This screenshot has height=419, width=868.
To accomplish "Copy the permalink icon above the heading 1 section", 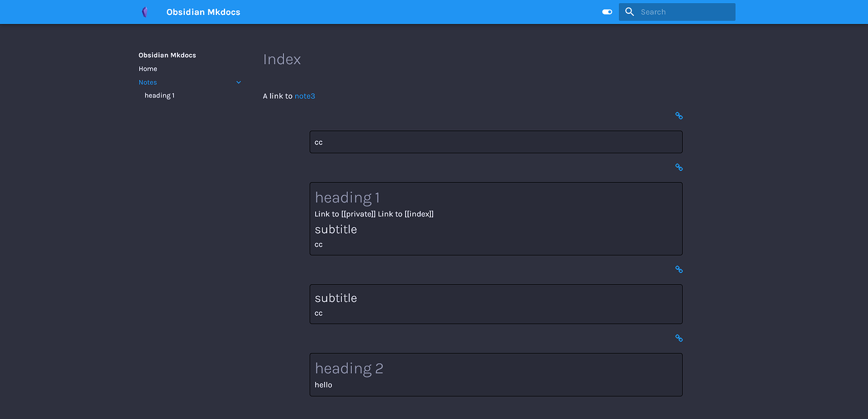I will tap(679, 167).
